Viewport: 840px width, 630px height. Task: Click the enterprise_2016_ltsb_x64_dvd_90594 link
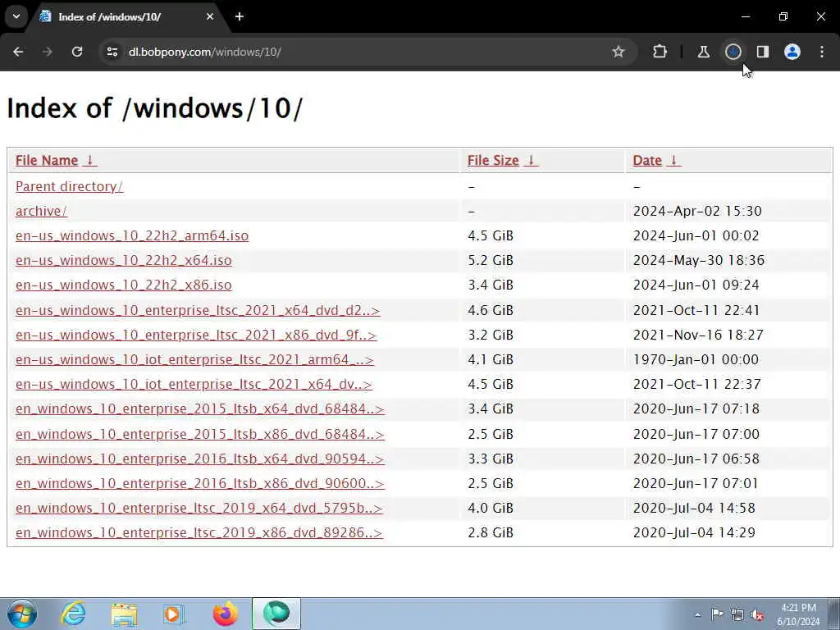[200, 459]
